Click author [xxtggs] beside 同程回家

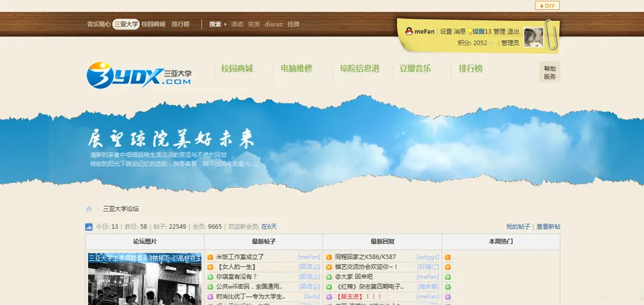point(428,257)
